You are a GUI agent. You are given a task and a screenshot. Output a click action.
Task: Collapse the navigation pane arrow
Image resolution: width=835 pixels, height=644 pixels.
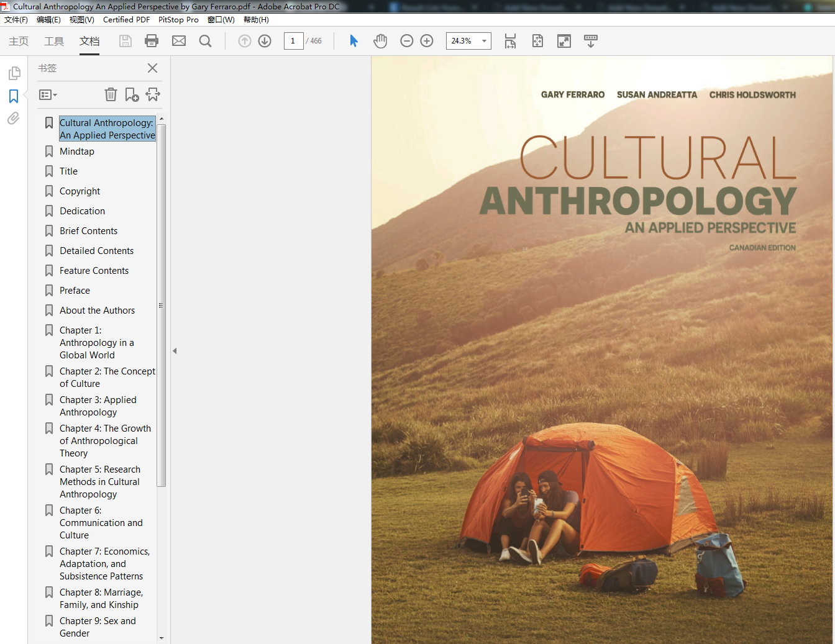[175, 351]
